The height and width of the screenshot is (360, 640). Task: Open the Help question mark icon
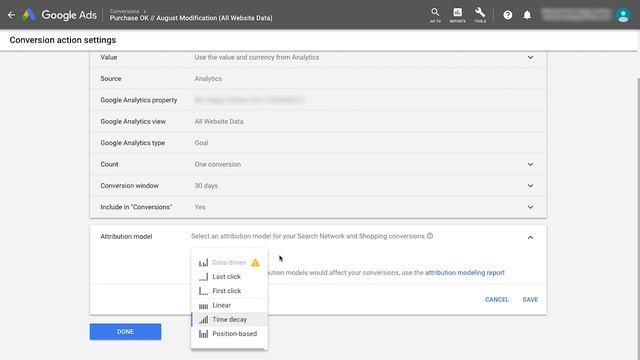click(507, 15)
